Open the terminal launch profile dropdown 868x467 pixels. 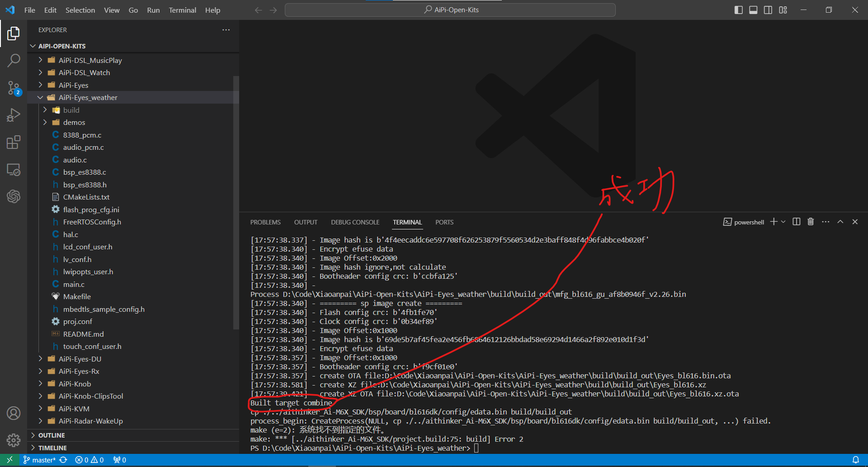783,222
